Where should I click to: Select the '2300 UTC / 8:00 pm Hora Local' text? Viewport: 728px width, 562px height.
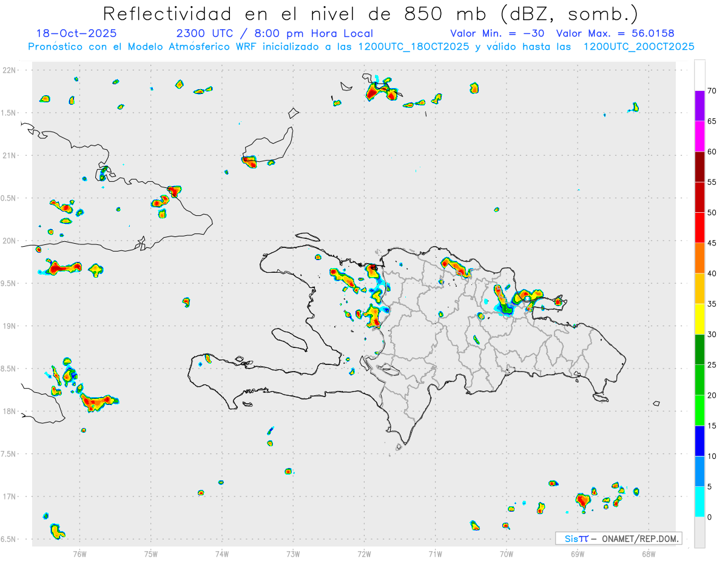pos(274,33)
